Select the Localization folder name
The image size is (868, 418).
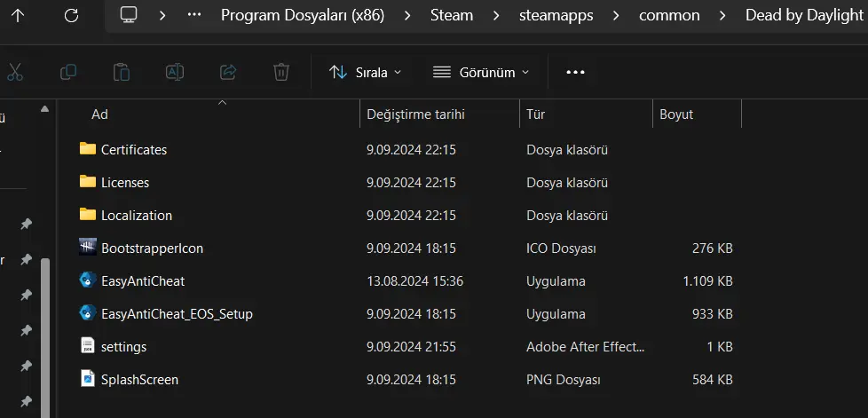pos(137,216)
